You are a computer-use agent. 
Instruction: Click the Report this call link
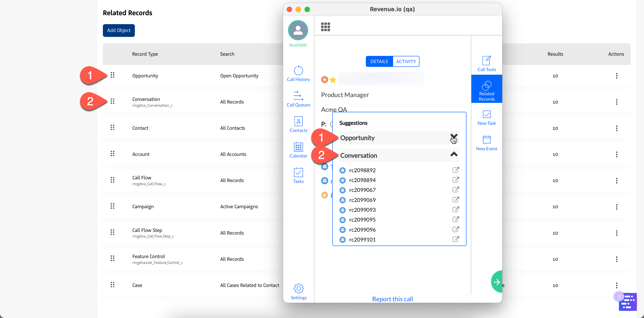[392, 299]
